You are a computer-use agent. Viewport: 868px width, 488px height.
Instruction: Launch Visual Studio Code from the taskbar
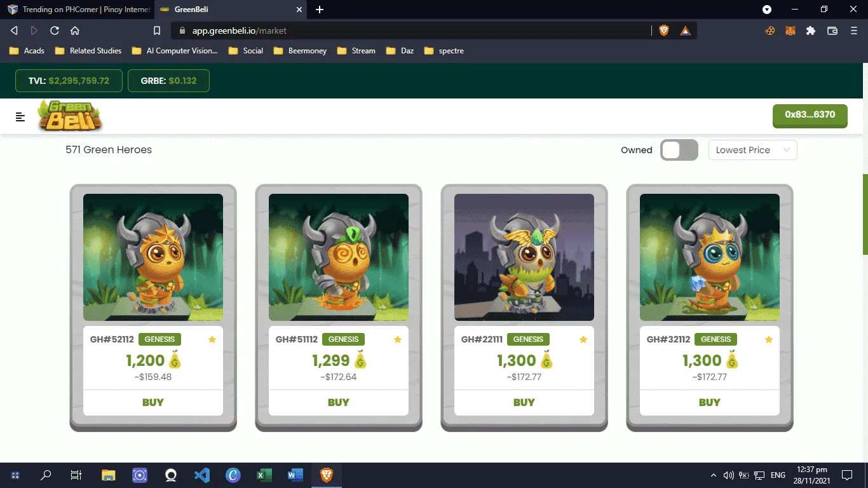[202, 475]
